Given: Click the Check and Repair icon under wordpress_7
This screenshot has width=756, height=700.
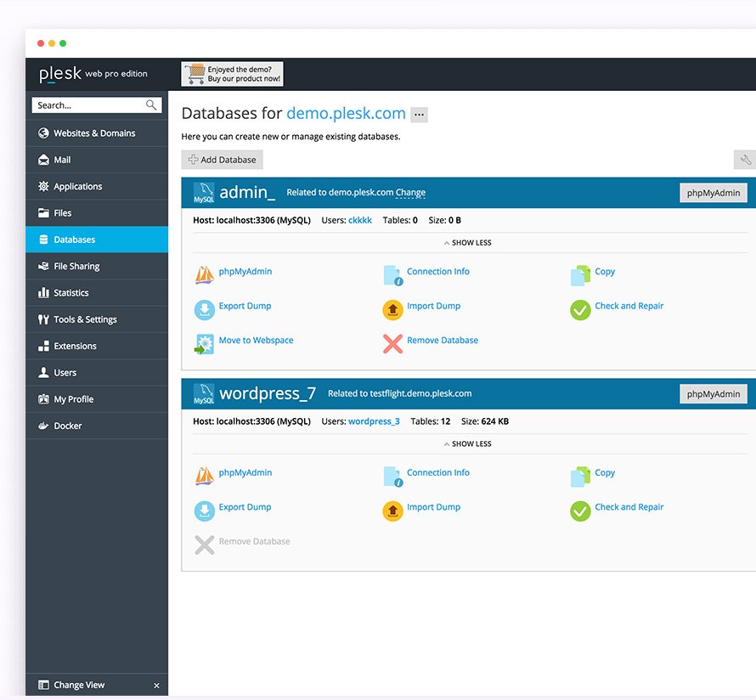Looking at the screenshot, I should [580, 511].
